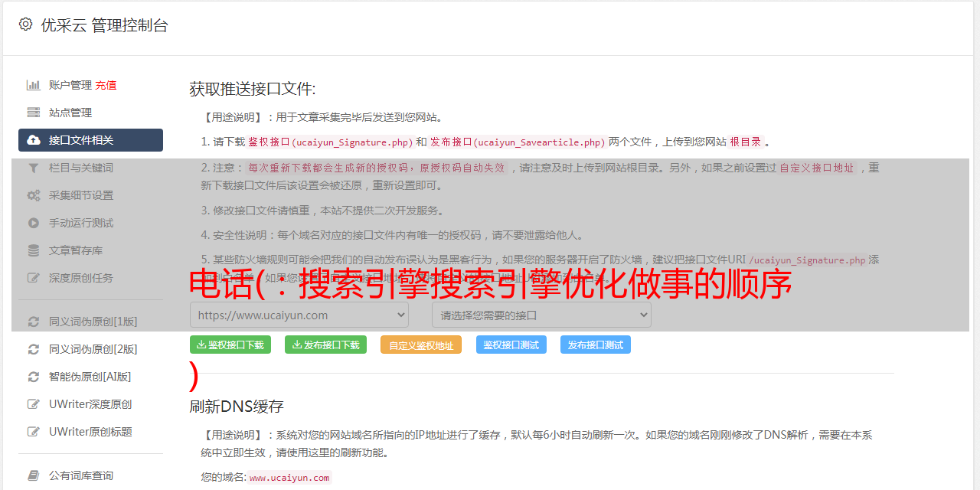Click the www.ucaiyun.com domain text
The image size is (980, 490).
click(289, 477)
